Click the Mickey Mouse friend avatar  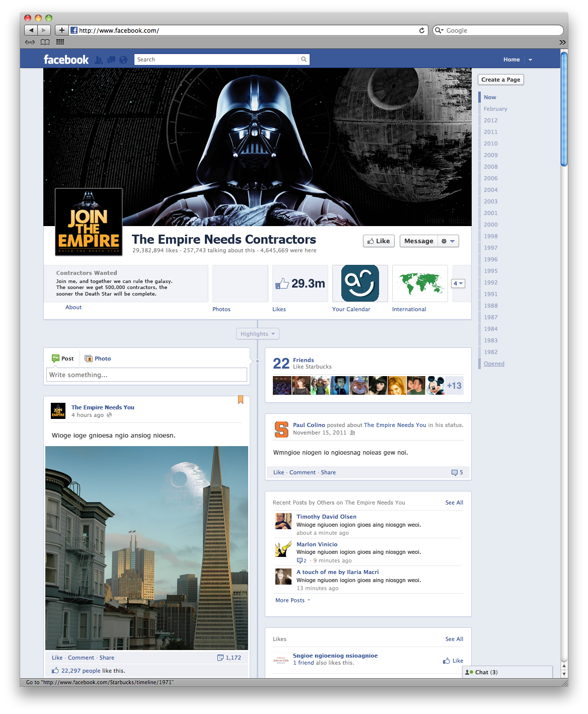[435, 386]
